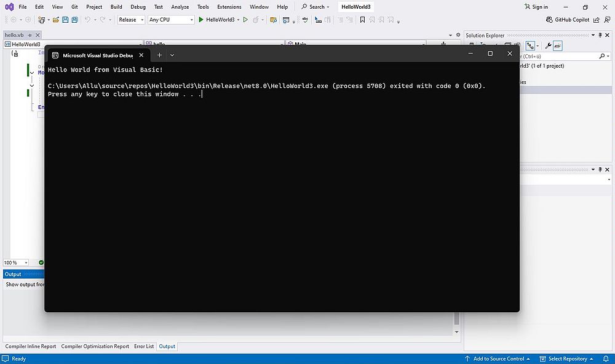Toggle Preview Selected Items in Solution Explorer
Image resolution: width=615 pixels, height=364 pixels.
[558, 46]
